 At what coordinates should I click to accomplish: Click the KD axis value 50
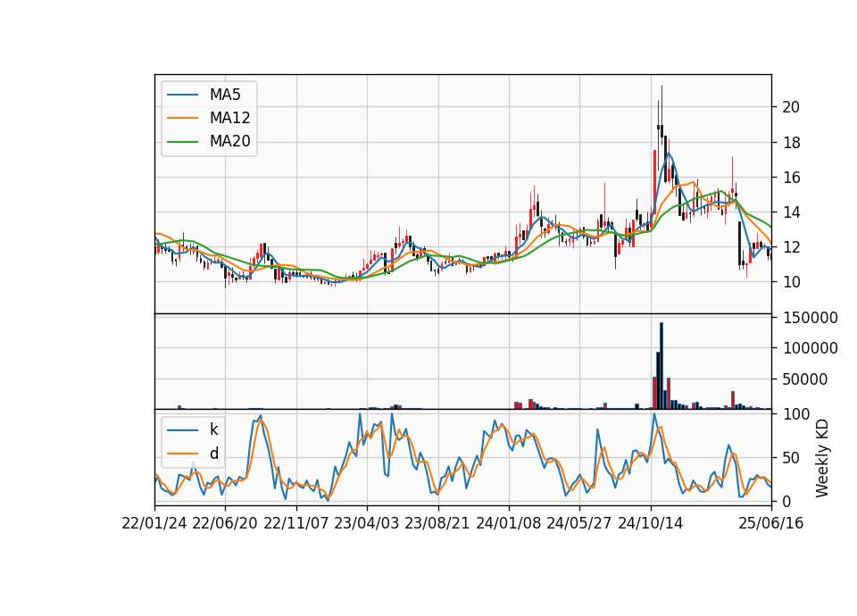(791, 458)
